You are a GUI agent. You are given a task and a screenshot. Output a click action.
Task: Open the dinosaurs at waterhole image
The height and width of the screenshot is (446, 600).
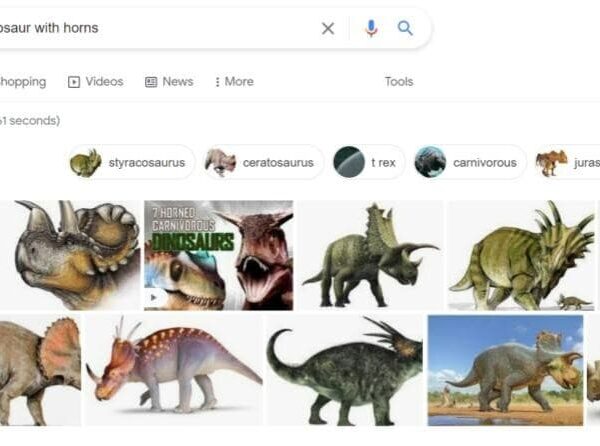[x=505, y=370]
